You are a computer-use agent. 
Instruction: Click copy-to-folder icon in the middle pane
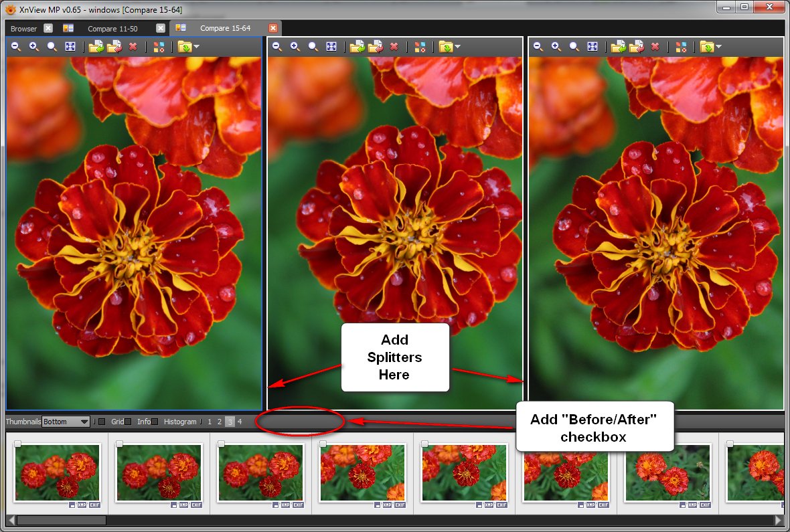point(357,47)
